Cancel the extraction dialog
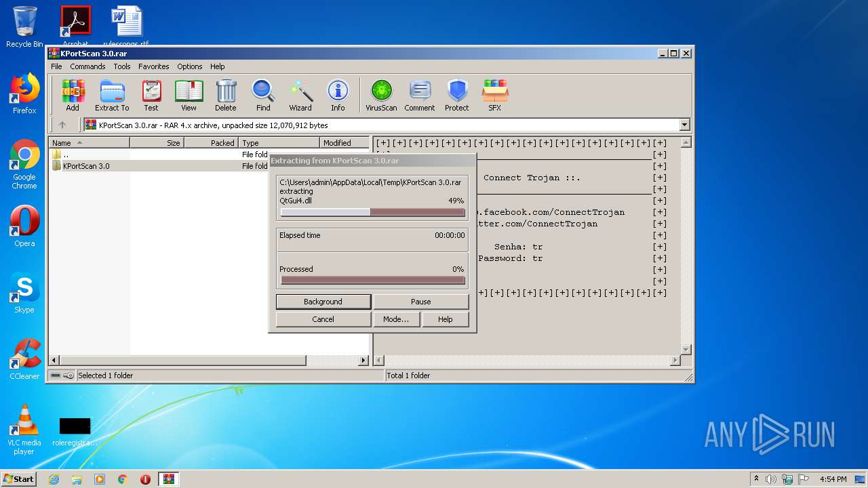The width and height of the screenshot is (868, 488). pos(323,319)
